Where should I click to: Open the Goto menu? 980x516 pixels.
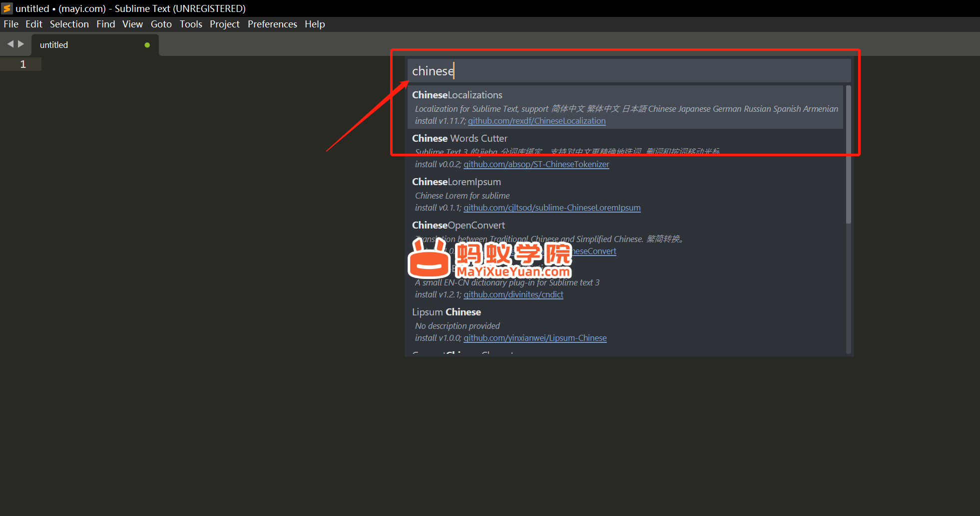tap(161, 24)
